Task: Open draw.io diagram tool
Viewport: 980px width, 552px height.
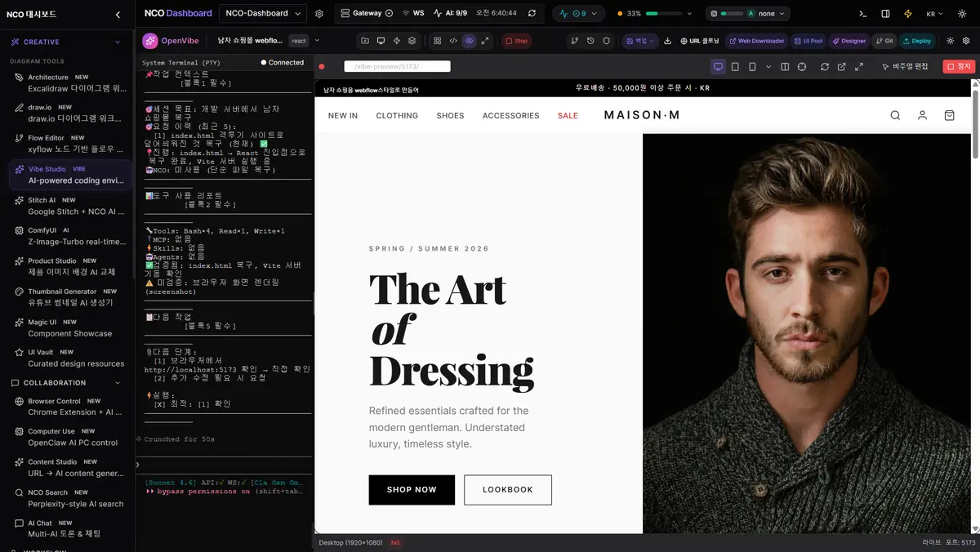Action: [69, 113]
